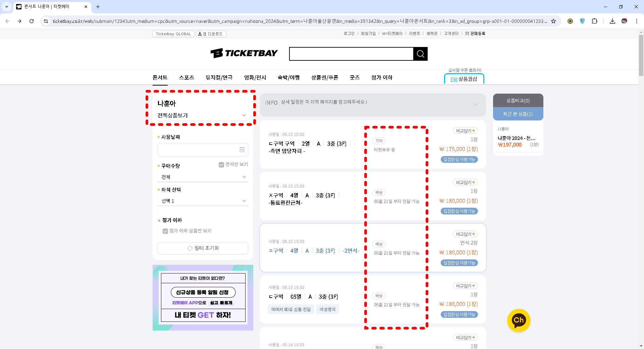Screen dimensions: 644x349
Task: Open a new browser tab
Action: tap(98, 7)
